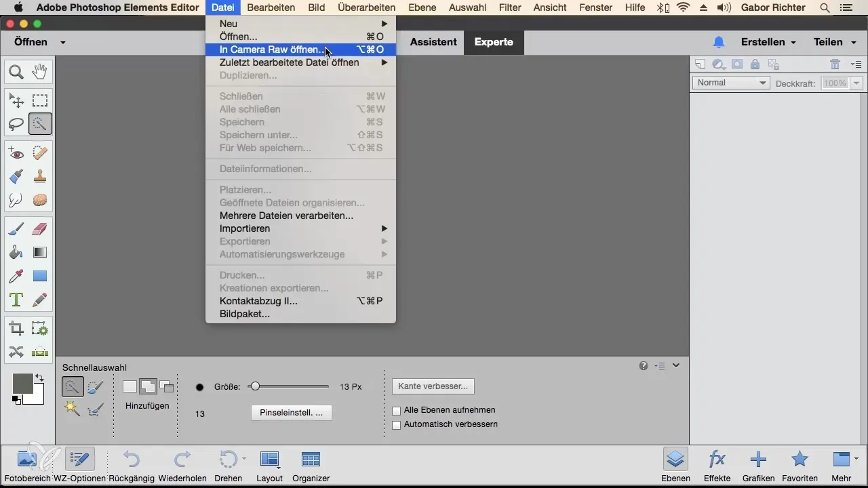Open the Normal blend mode dropdown
This screenshot has width=868, height=488.
[731, 83]
